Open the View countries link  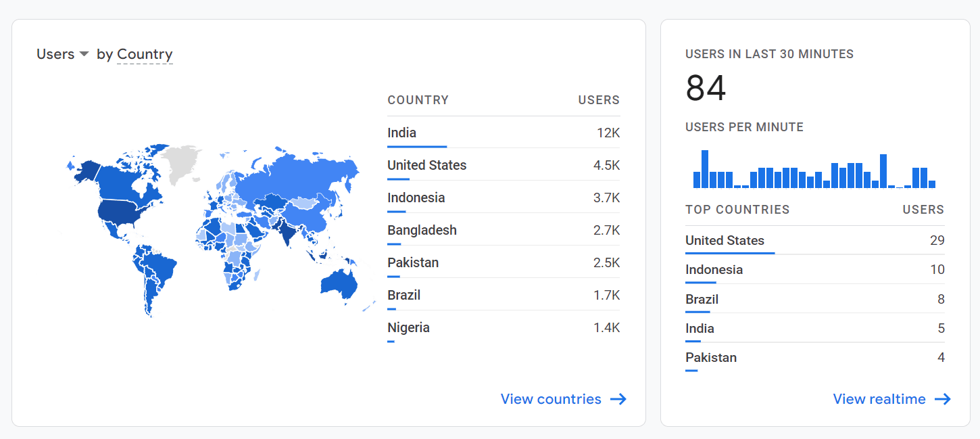[550, 399]
